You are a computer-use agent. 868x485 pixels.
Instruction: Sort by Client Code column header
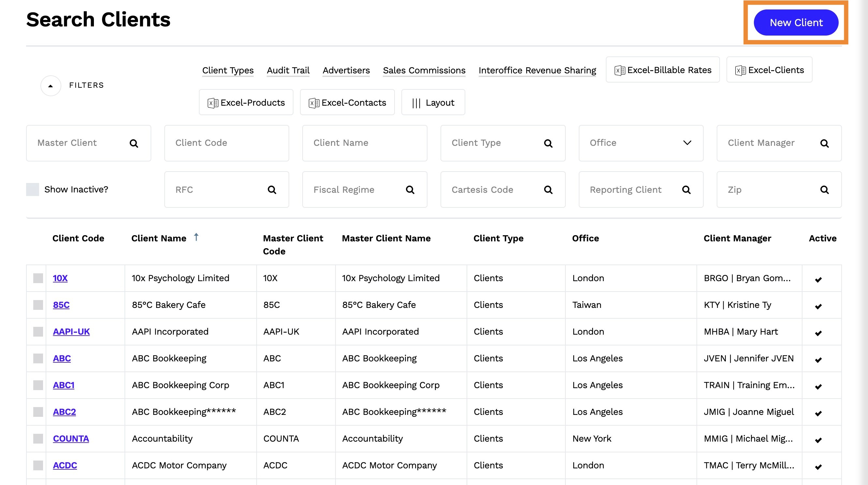tap(78, 239)
